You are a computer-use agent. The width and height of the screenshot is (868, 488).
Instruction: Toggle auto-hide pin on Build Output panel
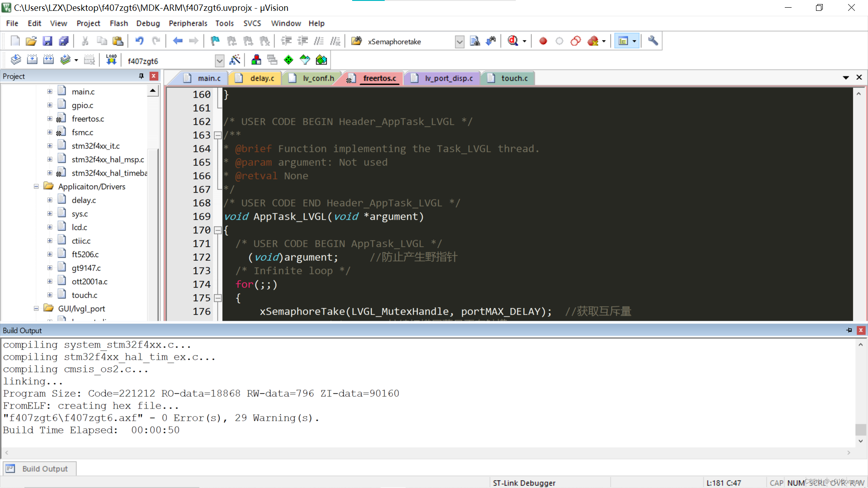click(x=849, y=330)
